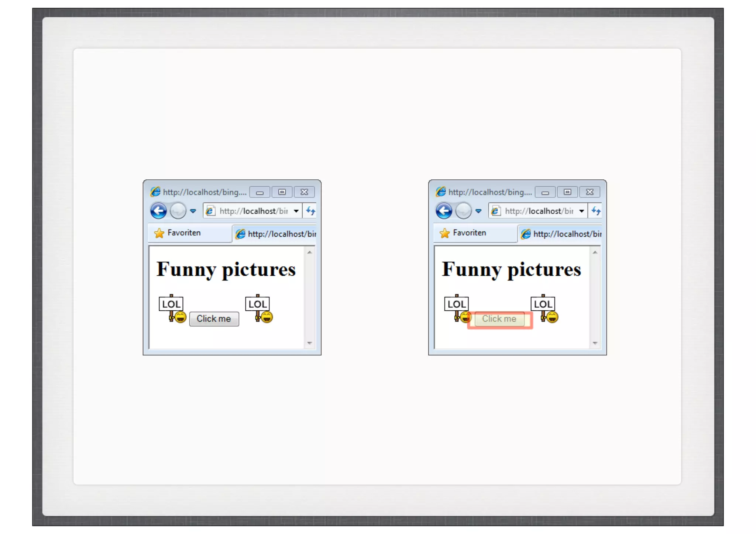Open recent pages dropdown arrow in left browser

pyautogui.click(x=193, y=211)
